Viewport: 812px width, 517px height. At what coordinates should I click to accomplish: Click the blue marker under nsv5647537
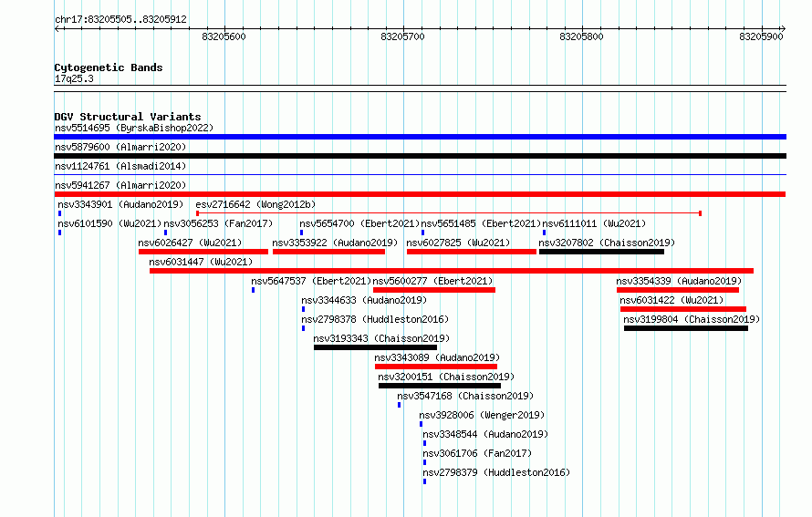click(x=254, y=290)
